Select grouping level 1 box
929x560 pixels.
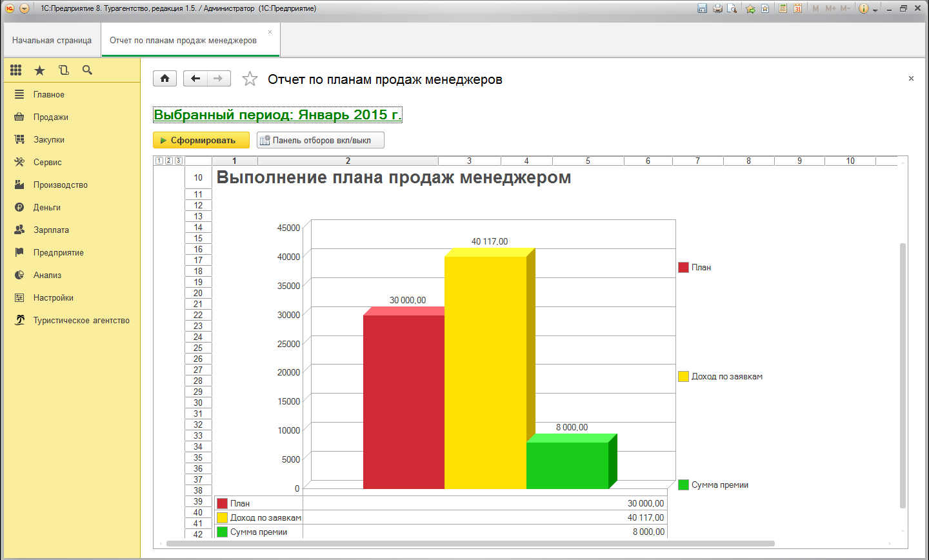tap(159, 161)
